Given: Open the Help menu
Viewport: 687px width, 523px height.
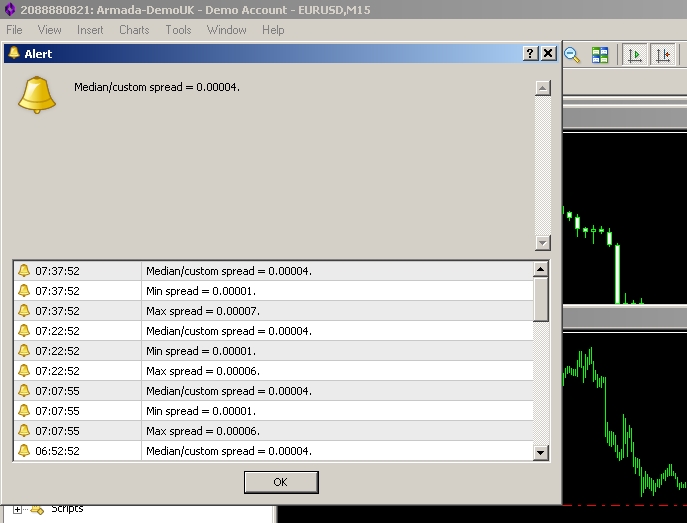Looking at the screenshot, I should click(273, 30).
